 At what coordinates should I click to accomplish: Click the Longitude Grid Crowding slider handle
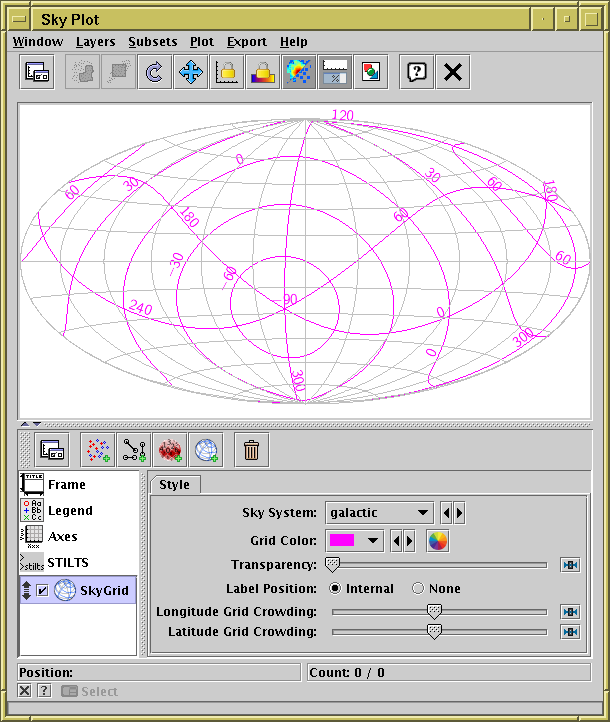[x=434, y=611]
